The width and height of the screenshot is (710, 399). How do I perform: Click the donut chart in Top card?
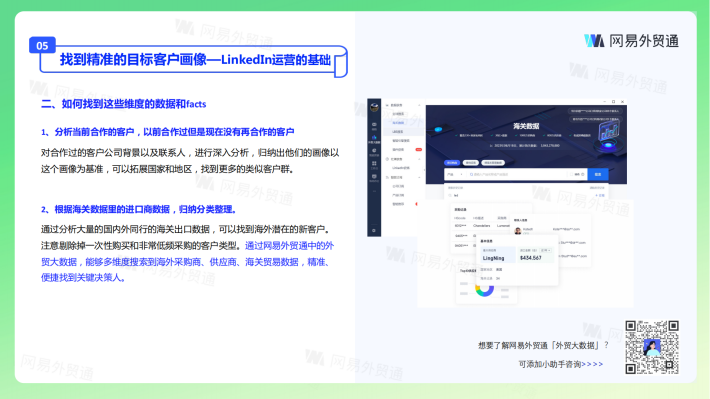click(485, 289)
